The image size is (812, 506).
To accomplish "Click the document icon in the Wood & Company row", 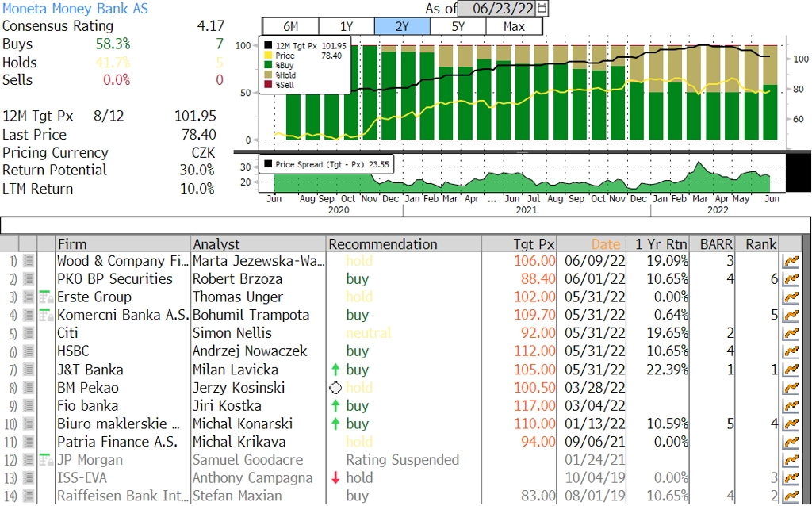I will tap(29, 262).
